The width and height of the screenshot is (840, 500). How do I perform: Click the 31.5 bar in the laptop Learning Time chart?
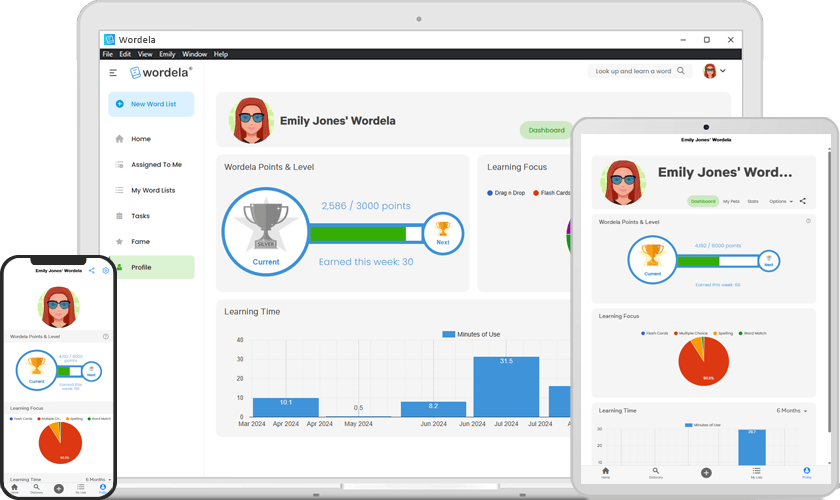pos(506,386)
